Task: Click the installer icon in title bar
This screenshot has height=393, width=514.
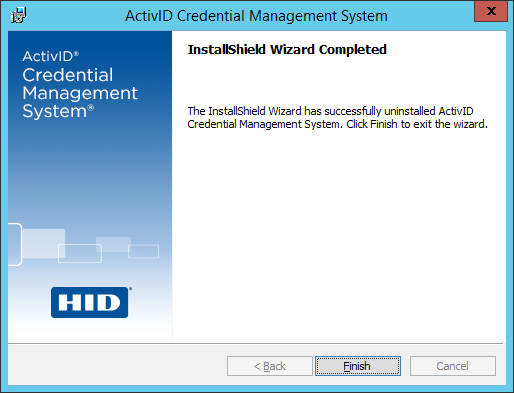Action: (x=18, y=15)
